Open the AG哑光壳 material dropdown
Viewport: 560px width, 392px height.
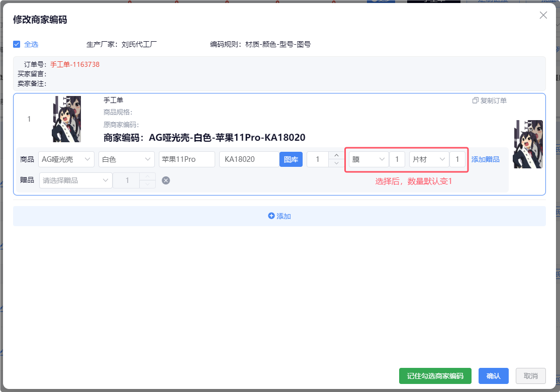tap(66, 159)
